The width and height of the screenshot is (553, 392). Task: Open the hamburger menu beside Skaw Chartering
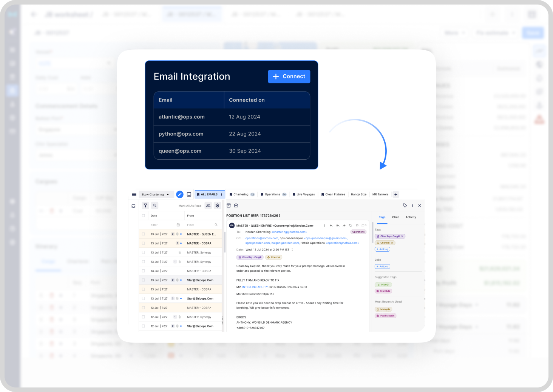134,194
